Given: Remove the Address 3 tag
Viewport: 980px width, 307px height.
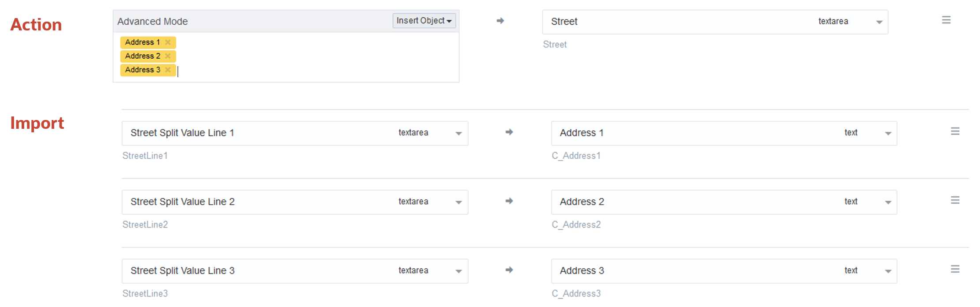Looking at the screenshot, I should click(x=168, y=70).
